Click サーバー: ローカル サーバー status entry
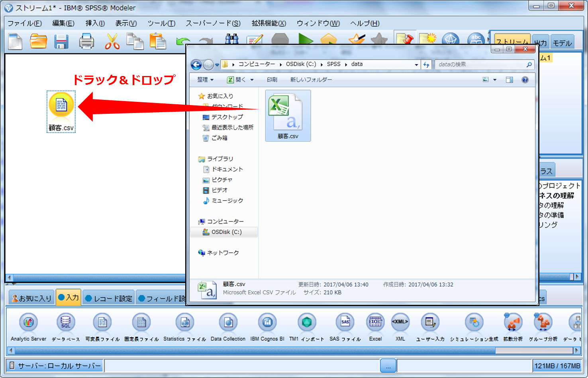The width and height of the screenshot is (588, 378). pyautogui.click(x=55, y=366)
